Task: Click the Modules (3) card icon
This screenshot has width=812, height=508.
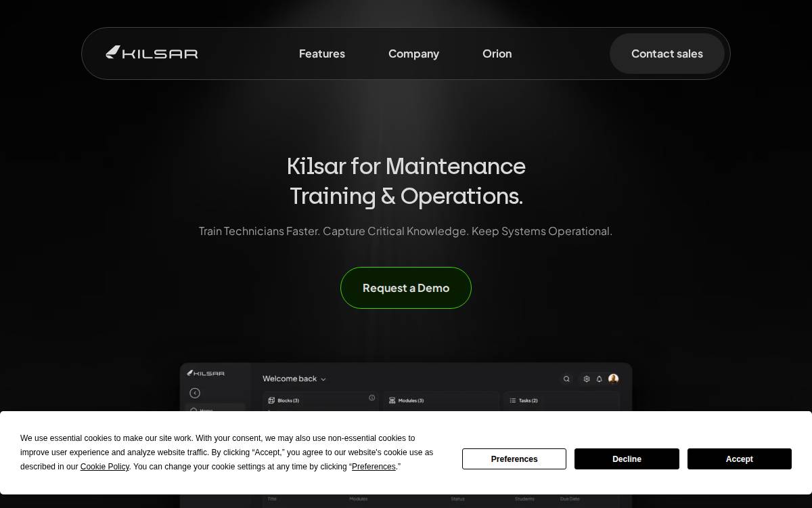Action: [392, 400]
